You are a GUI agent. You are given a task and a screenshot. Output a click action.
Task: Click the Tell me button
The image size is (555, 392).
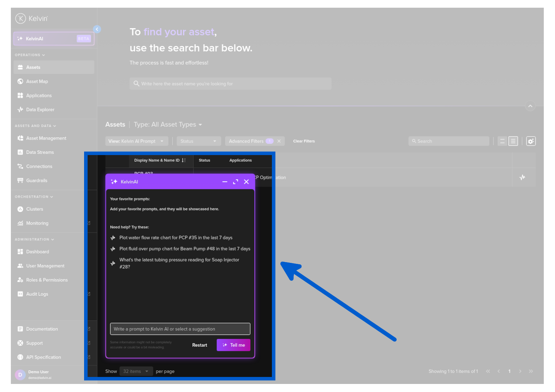click(x=233, y=345)
